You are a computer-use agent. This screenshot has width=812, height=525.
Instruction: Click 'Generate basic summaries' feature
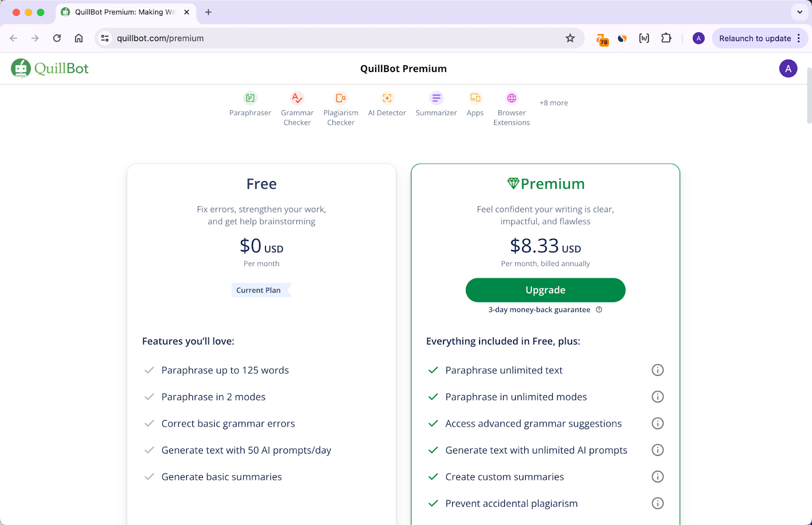[221, 477]
